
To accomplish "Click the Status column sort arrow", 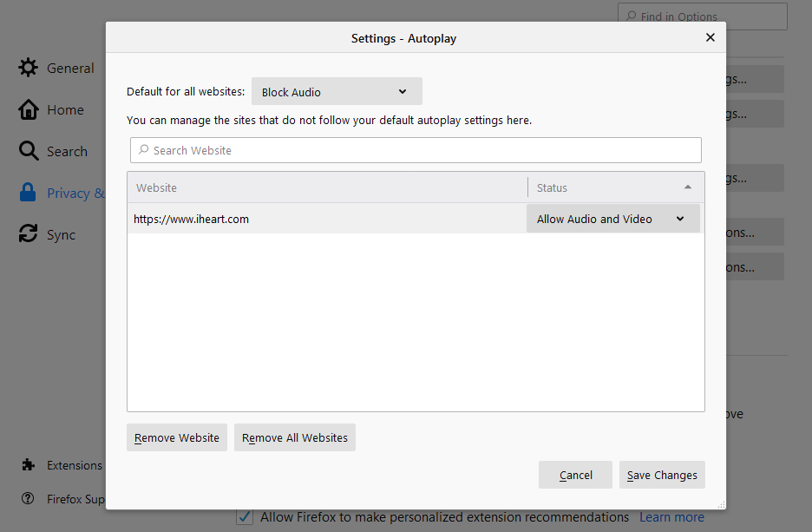I will coord(688,187).
